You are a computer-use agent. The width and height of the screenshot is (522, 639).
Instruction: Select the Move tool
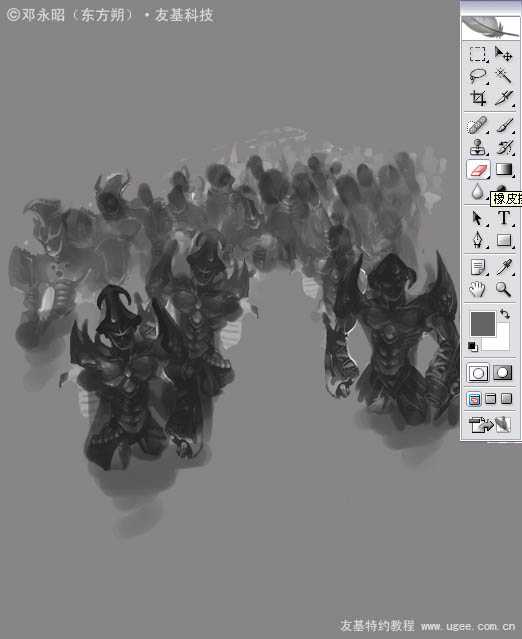(x=504, y=54)
